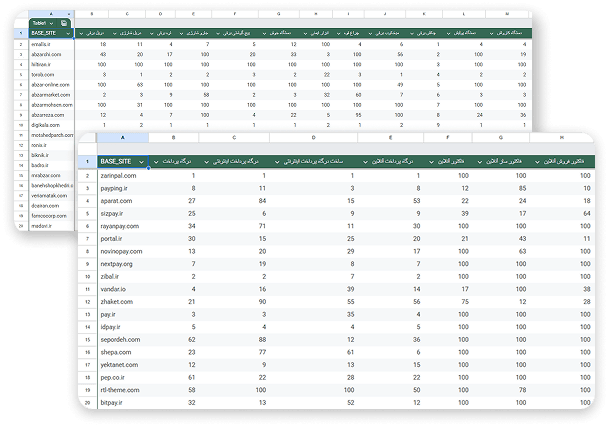Viewport: 609px width, 427px height.
Task: Click the abzar-online.com cell in back sheet
Action: click(51, 85)
